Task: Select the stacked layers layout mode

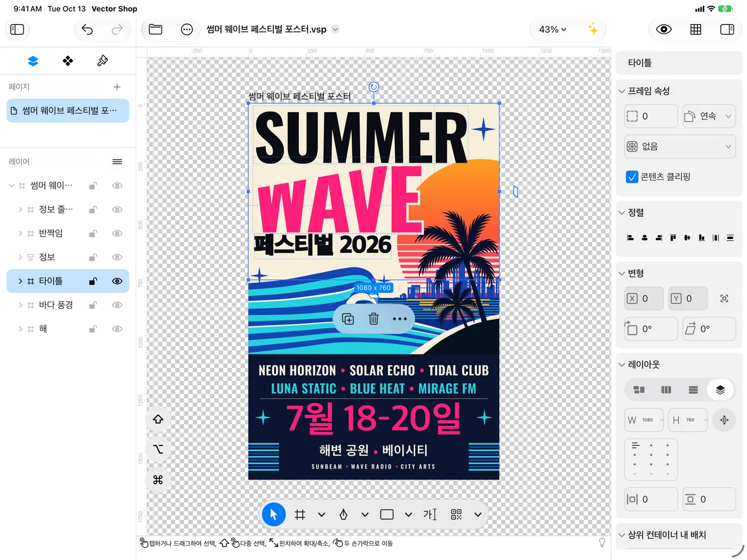Action: point(720,390)
